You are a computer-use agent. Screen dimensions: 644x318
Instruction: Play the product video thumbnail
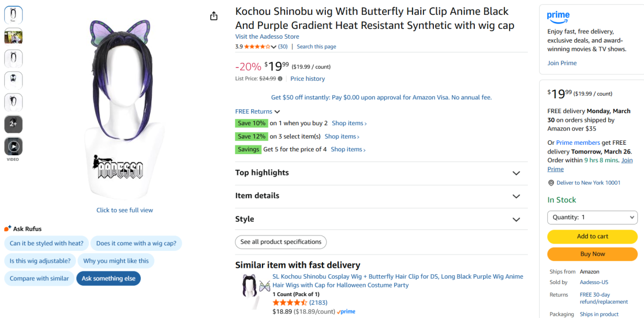point(14,146)
